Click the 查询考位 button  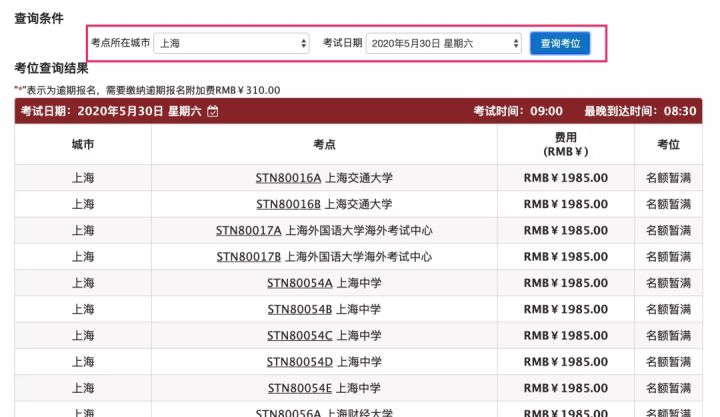[560, 43]
